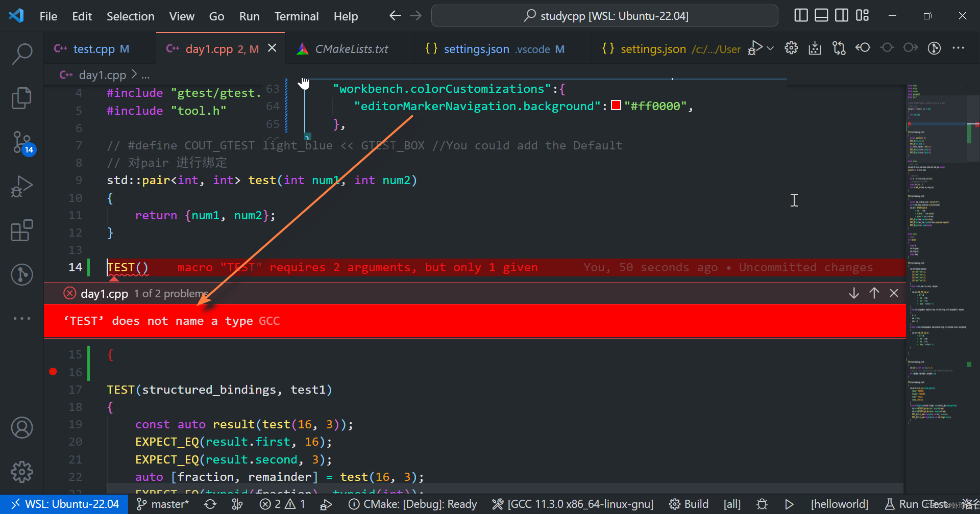Viewport: 980px width, 514px height.
Task: Open the Manage gear at bottom left
Action: [22, 472]
